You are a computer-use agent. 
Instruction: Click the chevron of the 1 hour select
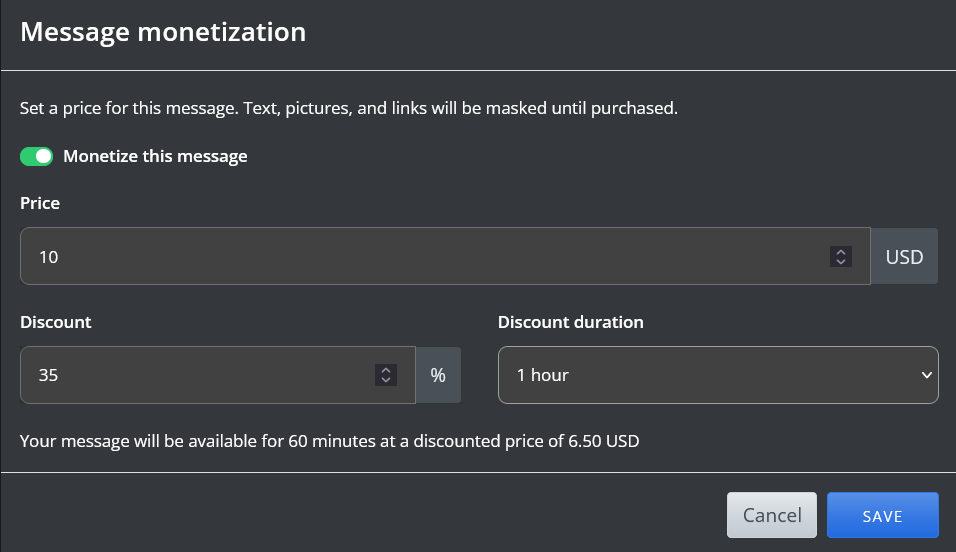click(924, 375)
